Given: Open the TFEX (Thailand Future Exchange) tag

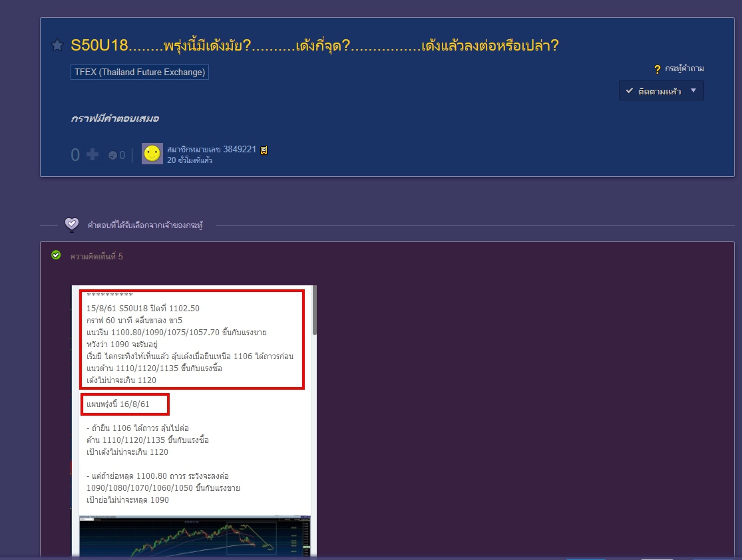Looking at the screenshot, I should pyautogui.click(x=140, y=72).
